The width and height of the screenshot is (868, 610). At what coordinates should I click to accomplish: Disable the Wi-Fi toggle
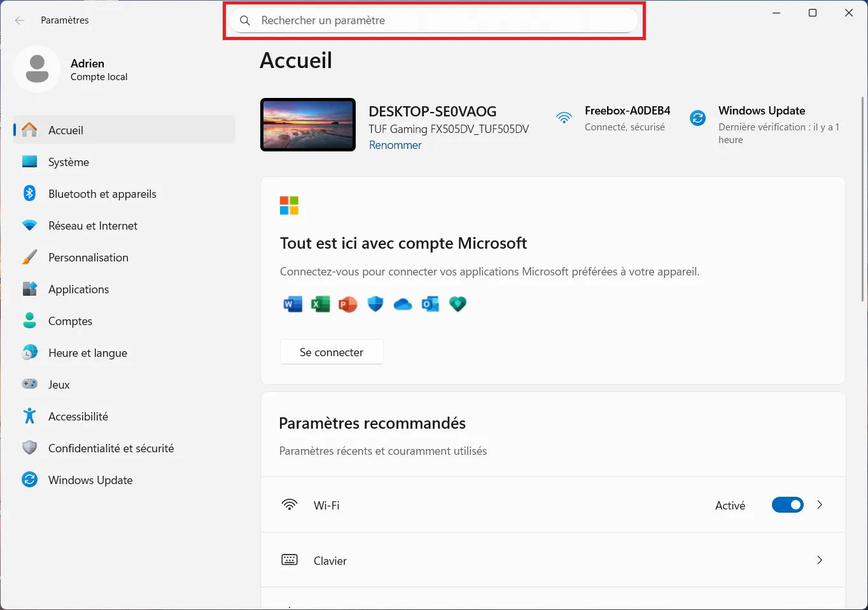coord(787,504)
